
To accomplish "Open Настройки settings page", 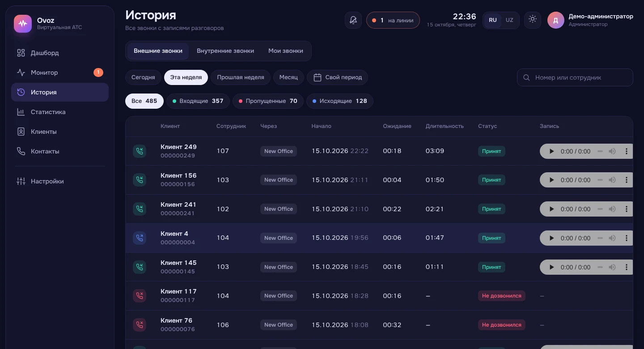I will click(x=60, y=181).
